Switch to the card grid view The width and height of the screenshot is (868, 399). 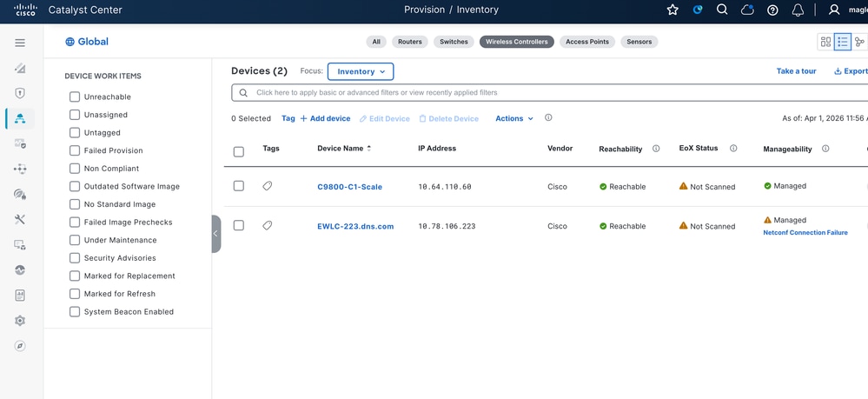pos(826,42)
